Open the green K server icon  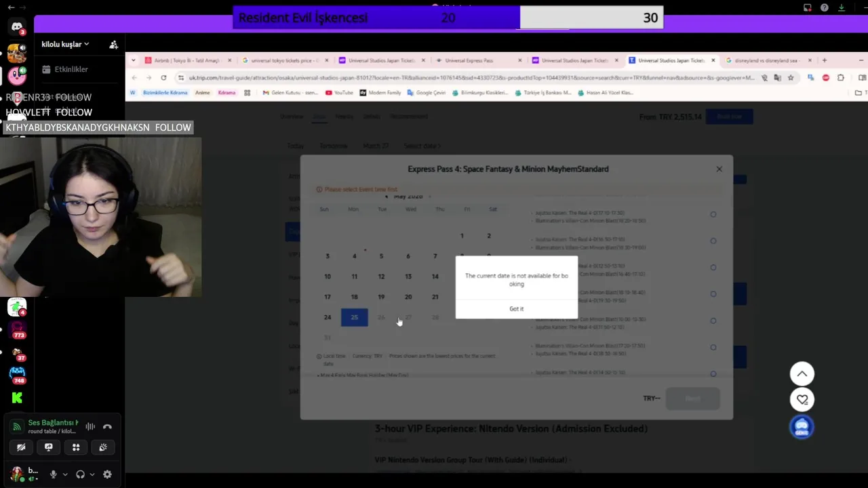(17, 398)
